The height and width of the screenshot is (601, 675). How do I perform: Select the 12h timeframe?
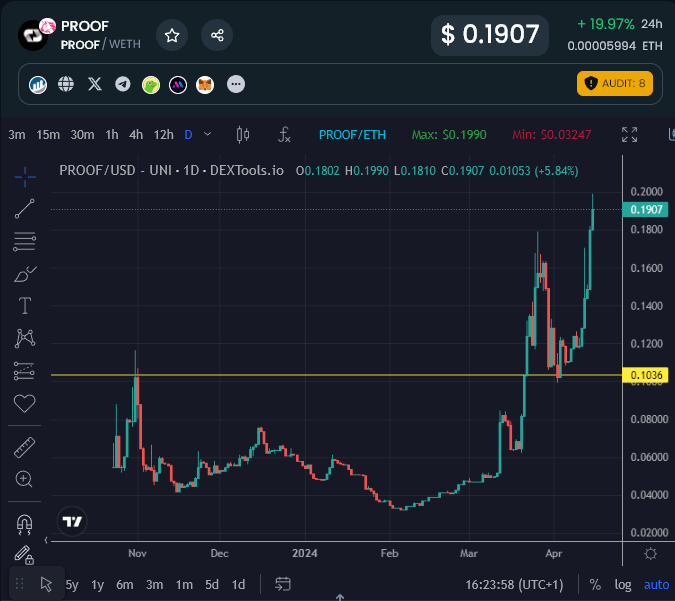tap(164, 135)
